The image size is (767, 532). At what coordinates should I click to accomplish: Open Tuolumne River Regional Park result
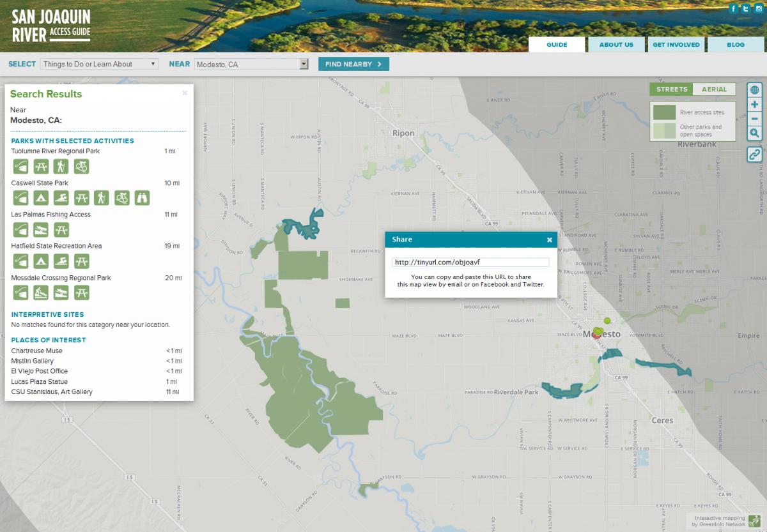tap(56, 151)
